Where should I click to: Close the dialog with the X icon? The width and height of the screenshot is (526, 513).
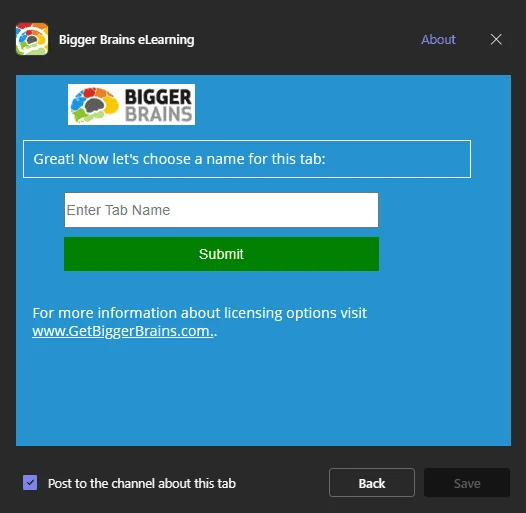(496, 39)
